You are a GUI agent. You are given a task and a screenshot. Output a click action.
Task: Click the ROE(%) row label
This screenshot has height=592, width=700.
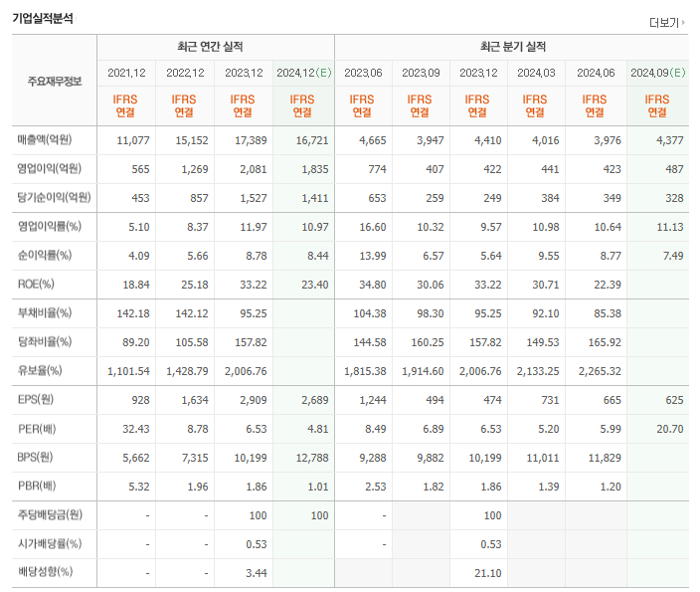[36, 284]
